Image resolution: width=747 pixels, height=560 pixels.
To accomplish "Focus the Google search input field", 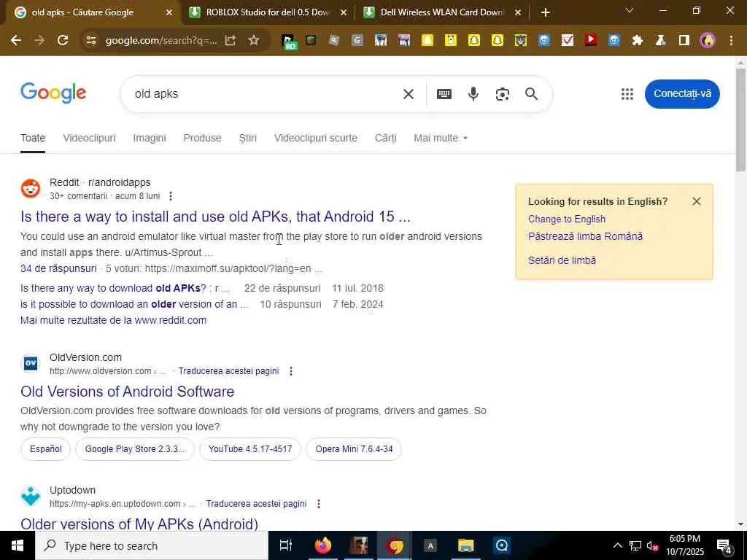I will [x=264, y=94].
